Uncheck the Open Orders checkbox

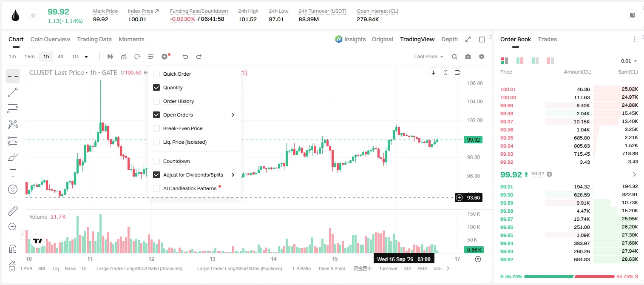point(156,115)
